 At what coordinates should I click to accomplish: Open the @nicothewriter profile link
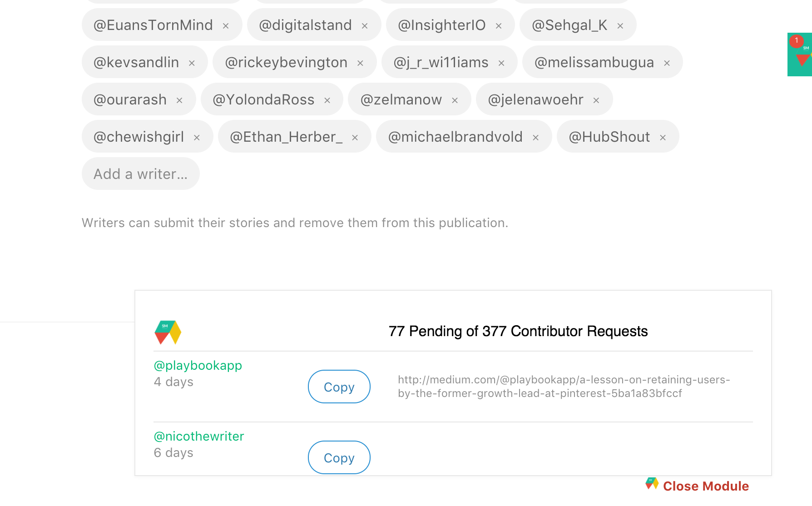199,436
